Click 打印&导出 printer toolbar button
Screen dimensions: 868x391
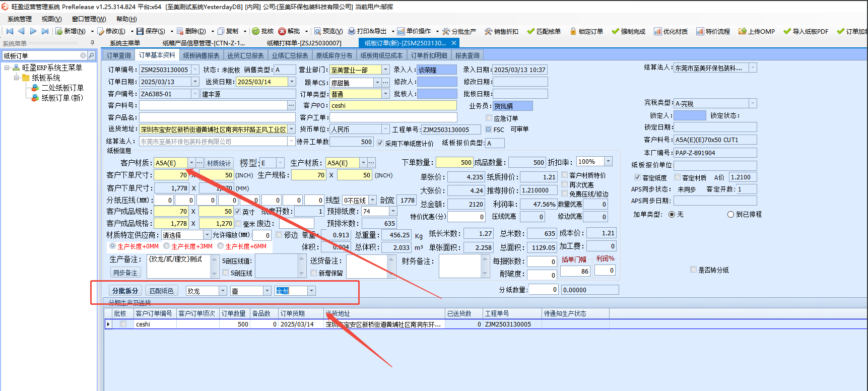point(368,31)
